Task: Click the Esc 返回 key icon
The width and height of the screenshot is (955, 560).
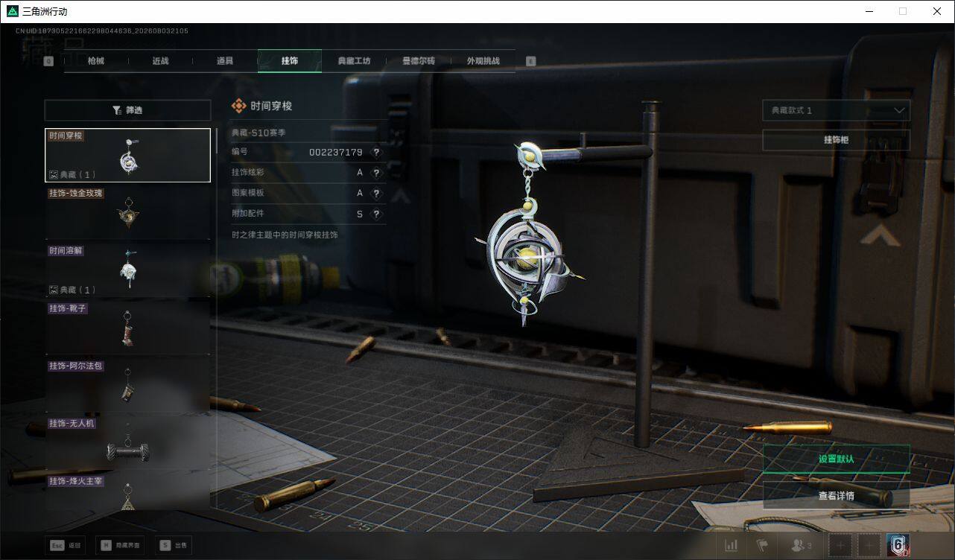Action: click(57, 546)
